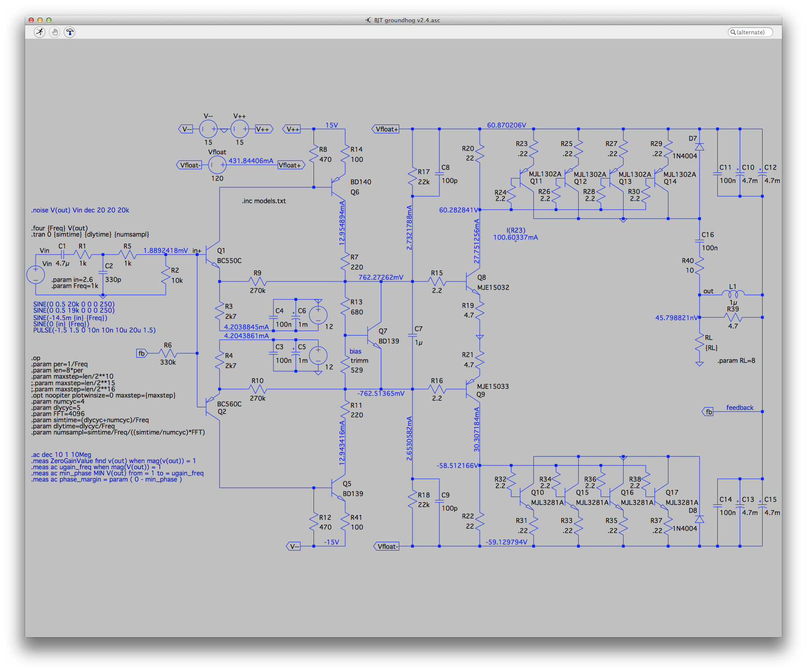
Task: Click the 431.84406mA Vfloat current label
Action: tap(251, 161)
